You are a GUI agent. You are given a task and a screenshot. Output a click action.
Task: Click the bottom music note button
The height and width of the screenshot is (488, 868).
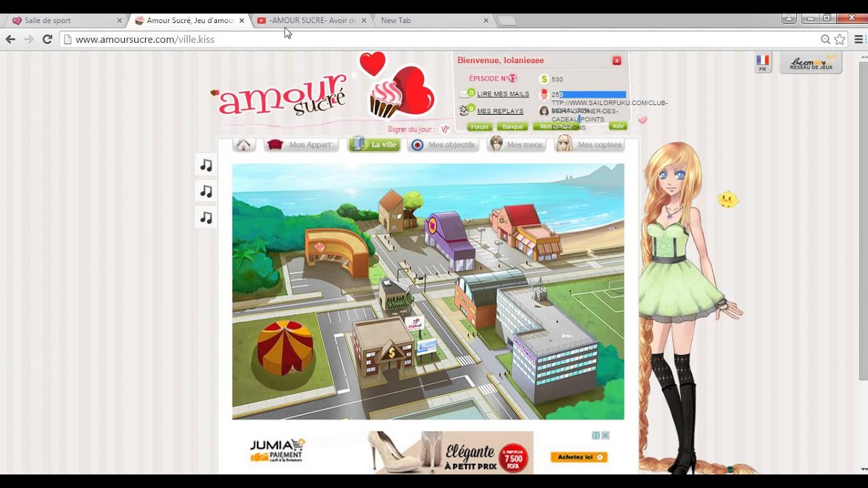(x=206, y=218)
